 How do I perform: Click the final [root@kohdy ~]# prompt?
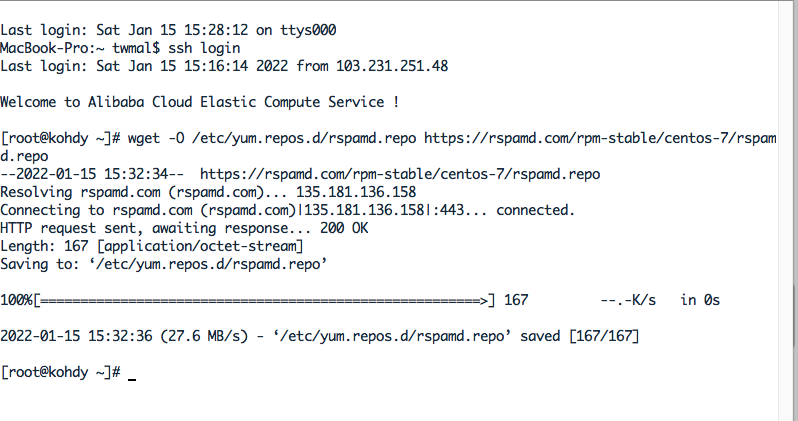click(61, 372)
